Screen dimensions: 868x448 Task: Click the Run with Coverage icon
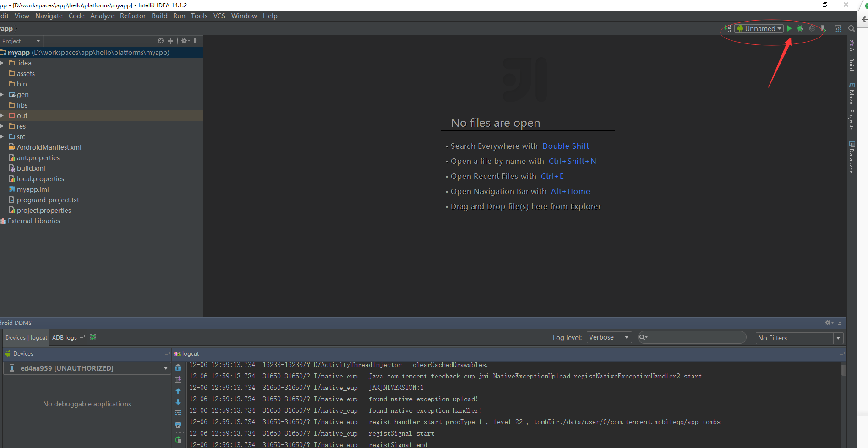812,28
